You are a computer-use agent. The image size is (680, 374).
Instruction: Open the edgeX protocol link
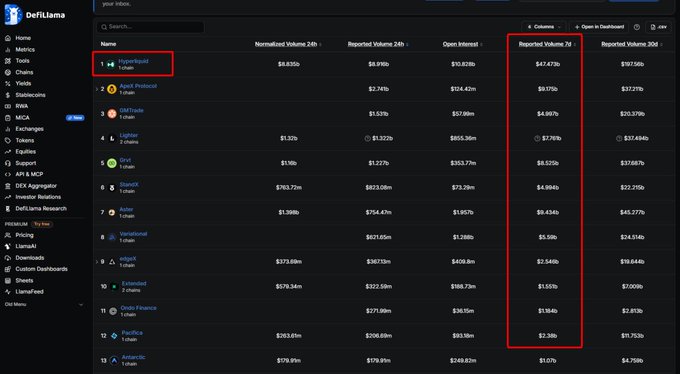click(128, 259)
